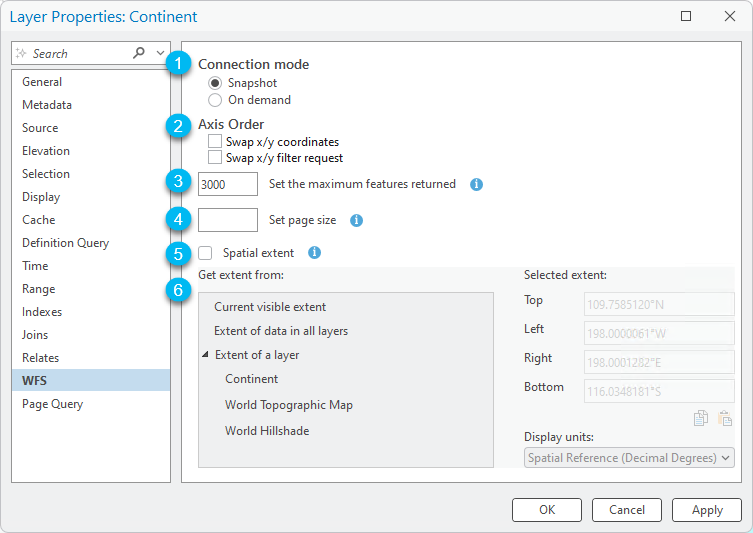Open the Metadata properties page
This screenshot has height=533, width=753.
click(x=47, y=105)
